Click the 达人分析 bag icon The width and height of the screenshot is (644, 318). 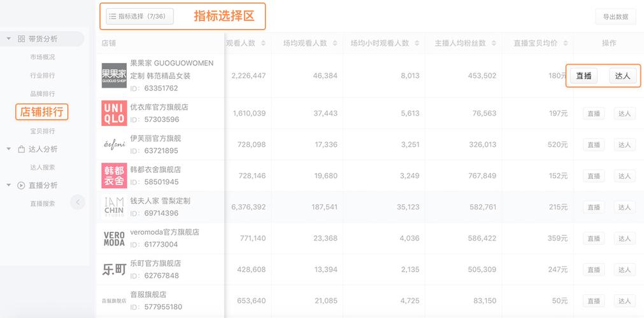click(x=22, y=149)
